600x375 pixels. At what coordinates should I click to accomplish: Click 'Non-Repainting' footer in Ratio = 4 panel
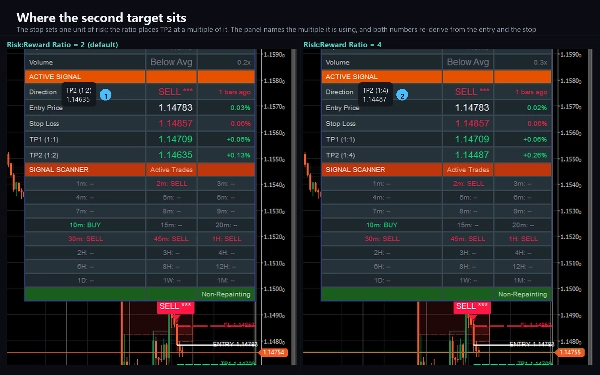pyautogui.click(x=522, y=294)
